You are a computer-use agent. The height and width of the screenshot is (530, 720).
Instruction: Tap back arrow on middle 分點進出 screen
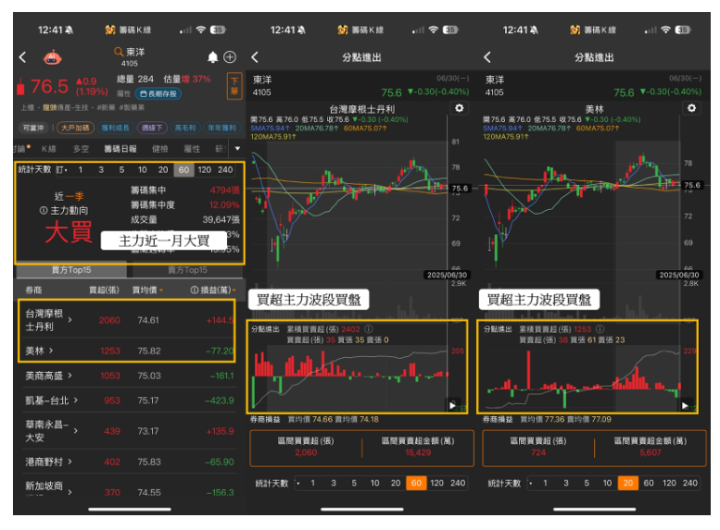255,57
